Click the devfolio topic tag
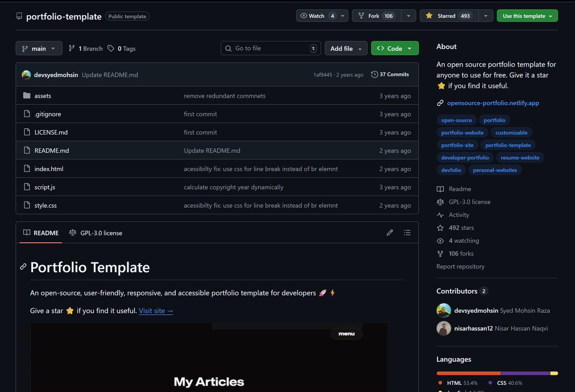This screenshot has height=392, width=575. [x=451, y=170]
